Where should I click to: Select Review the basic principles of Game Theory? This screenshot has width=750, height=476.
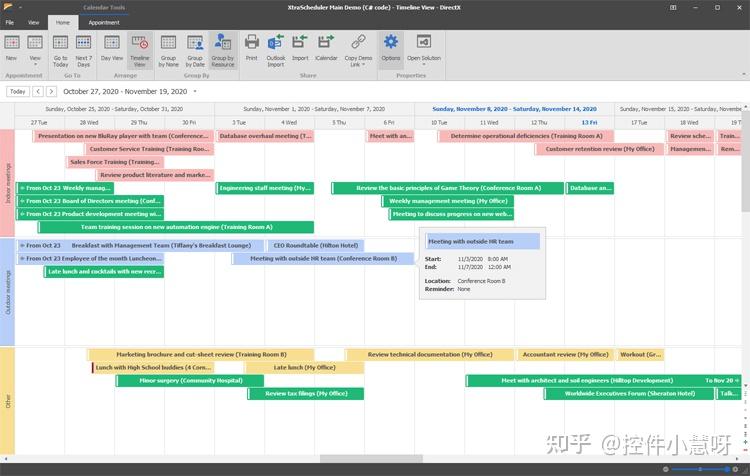tap(448, 188)
